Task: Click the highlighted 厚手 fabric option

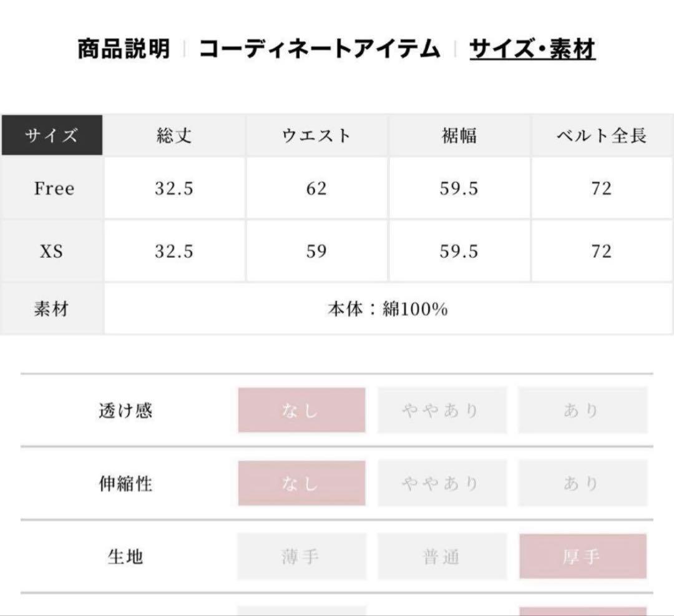Action: [x=582, y=556]
